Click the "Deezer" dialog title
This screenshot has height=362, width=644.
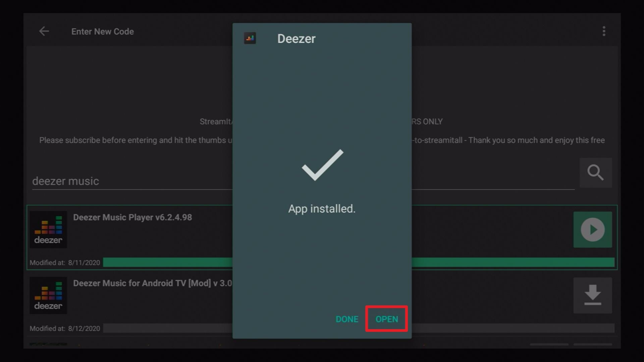pos(297,39)
